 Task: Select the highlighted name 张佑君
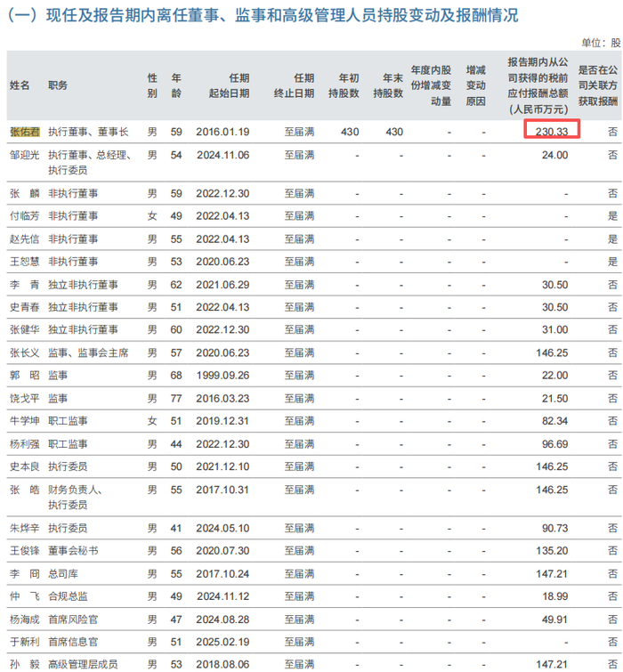25,132
